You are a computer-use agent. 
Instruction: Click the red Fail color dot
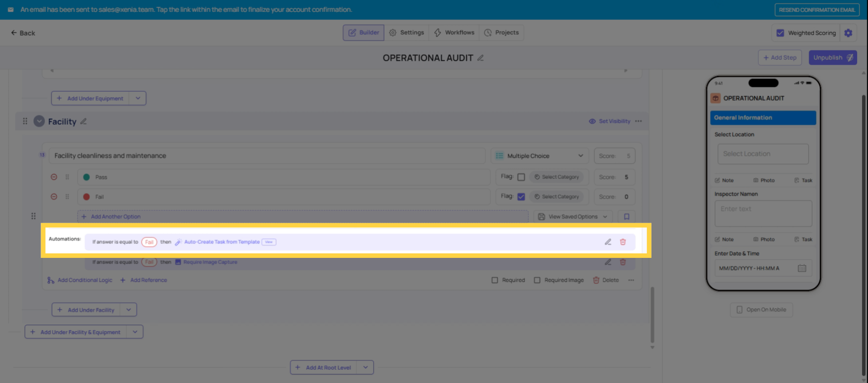pyautogui.click(x=86, y=197)
